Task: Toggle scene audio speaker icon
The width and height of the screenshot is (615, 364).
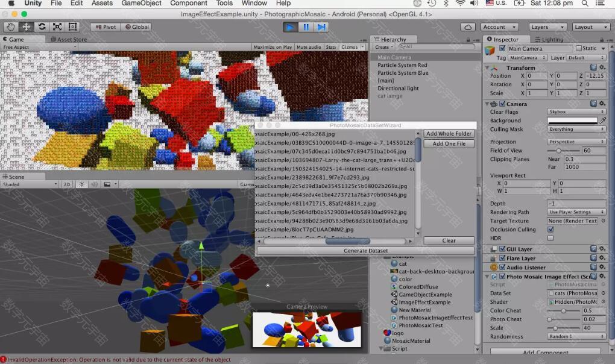Action: (x=94, y=184)
